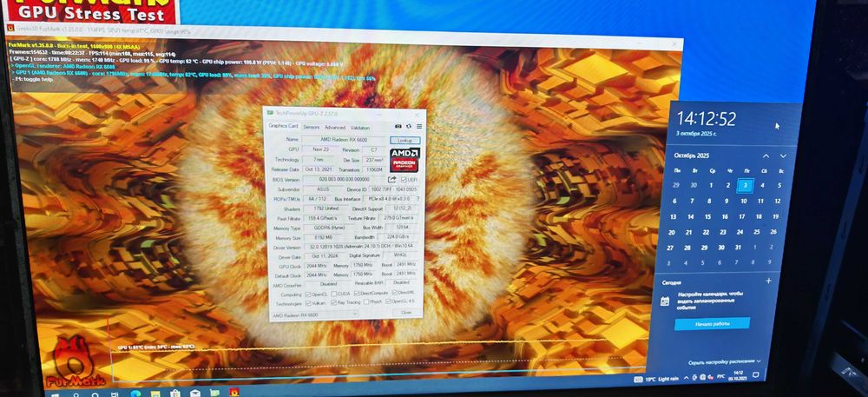The width and height of the screenshot is (868, 397).
Task: Open File Explorer from the taskbar
Action: [x=156, y=394]
